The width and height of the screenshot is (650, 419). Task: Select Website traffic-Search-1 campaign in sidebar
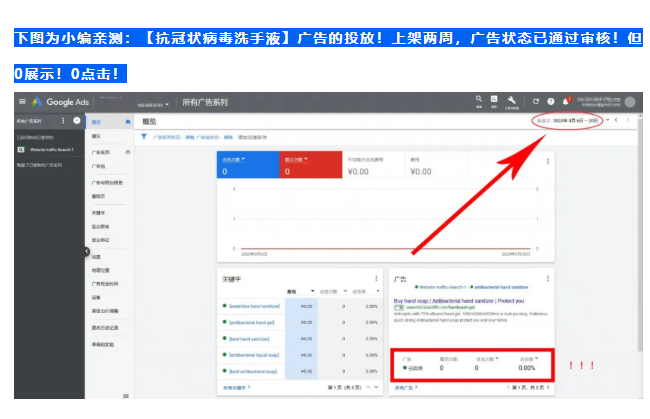pos(51,150)
